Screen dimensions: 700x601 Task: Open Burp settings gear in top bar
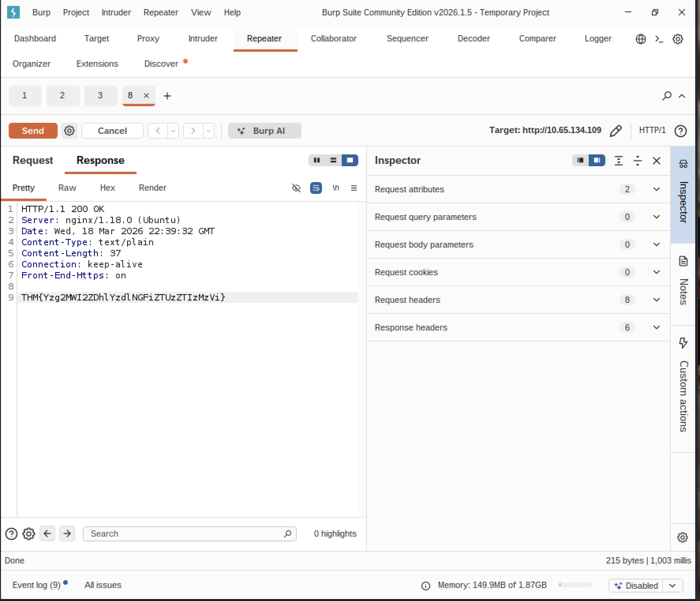[678, 39]
